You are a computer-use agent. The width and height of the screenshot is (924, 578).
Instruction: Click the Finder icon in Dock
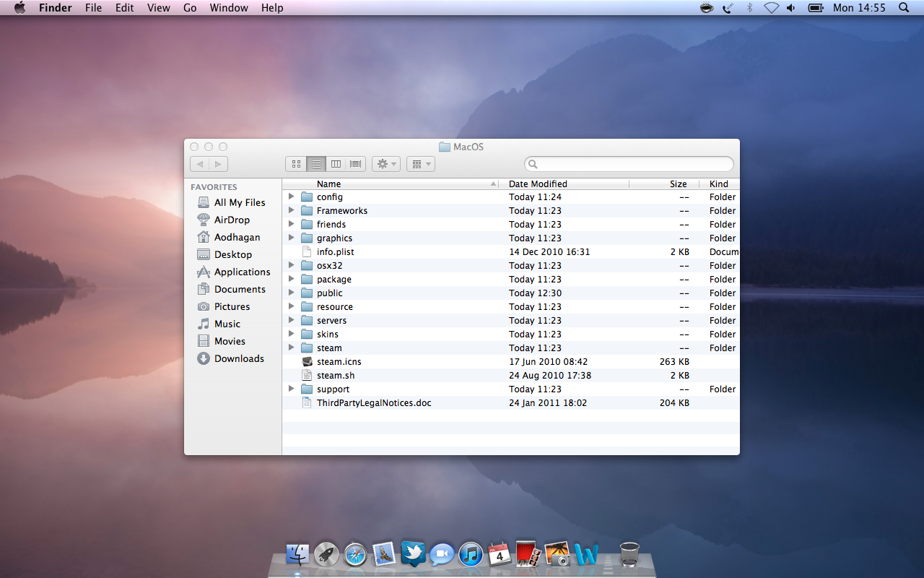pyautogui.click(x=297, y=555)
